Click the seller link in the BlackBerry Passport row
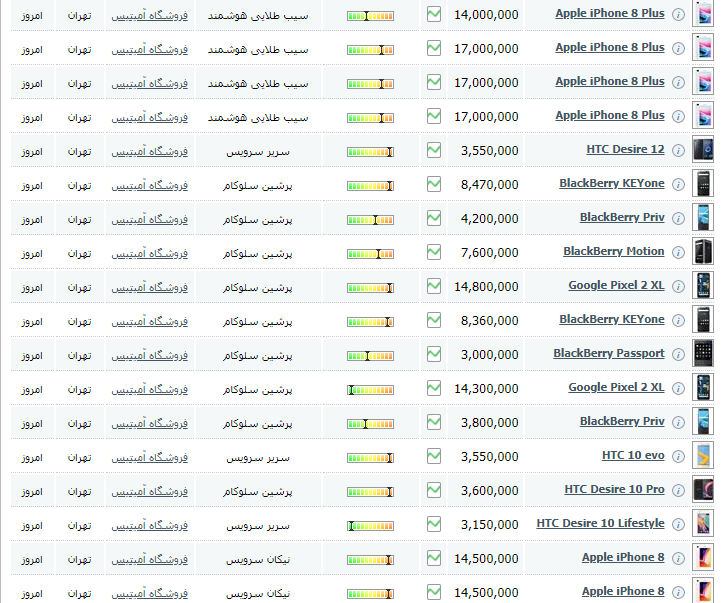Viewport: 723px width, 603px height. coord(149,355)
